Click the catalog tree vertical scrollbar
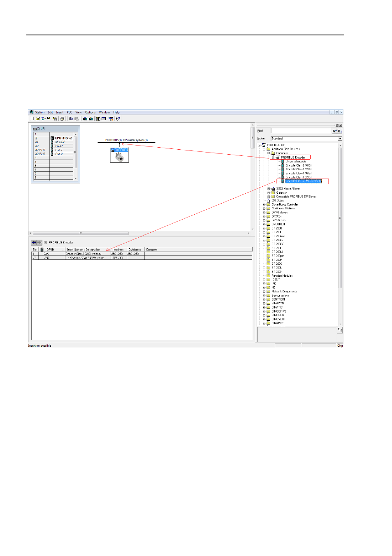The width and height of the screenshot is (392, 556). point(340,234)
